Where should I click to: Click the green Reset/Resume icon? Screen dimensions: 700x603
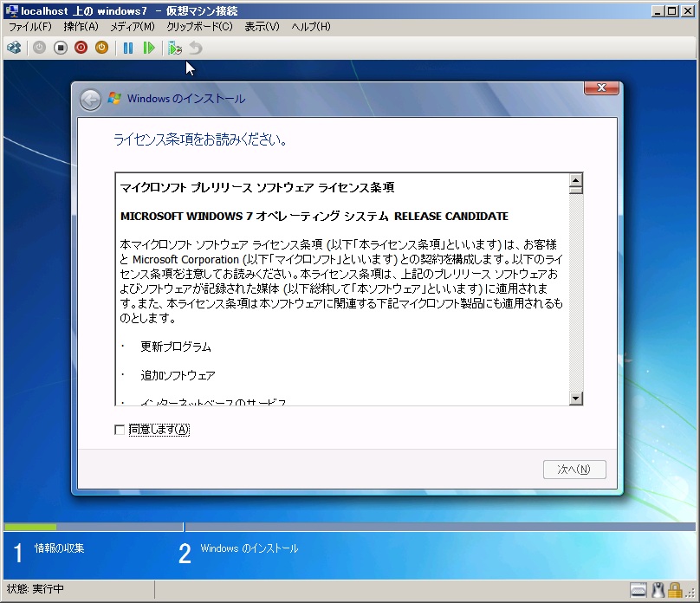[x=149, y=48]
